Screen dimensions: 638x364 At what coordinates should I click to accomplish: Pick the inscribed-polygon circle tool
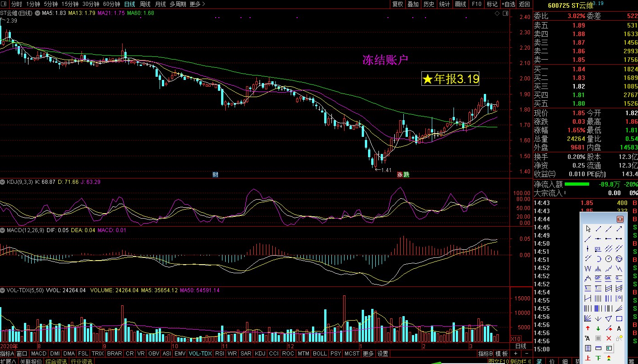[x=619, y=258]
